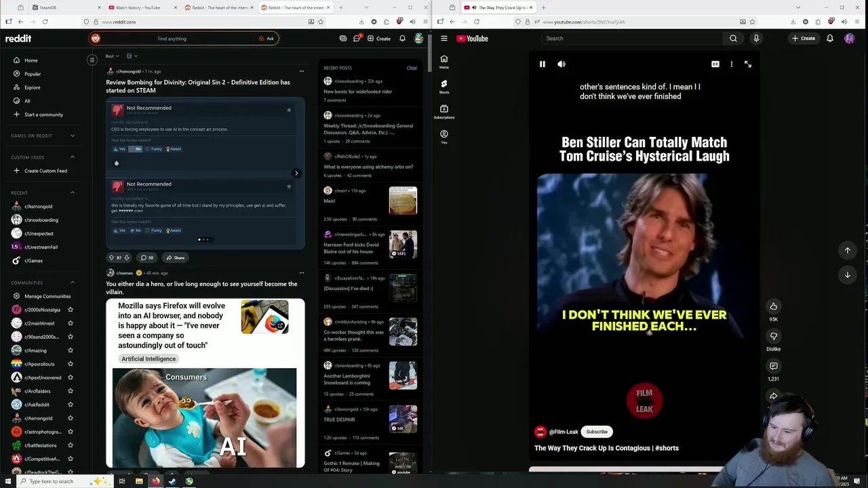Open Steam from the Windows taskbar
This screenshot has height=488, width=868.
pyautogui.click(x=172, y=481)
